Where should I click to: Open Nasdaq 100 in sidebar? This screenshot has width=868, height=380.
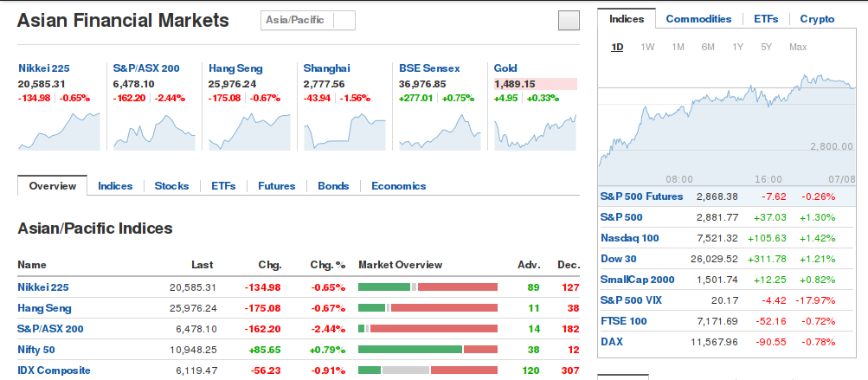[x=630, y=238]
